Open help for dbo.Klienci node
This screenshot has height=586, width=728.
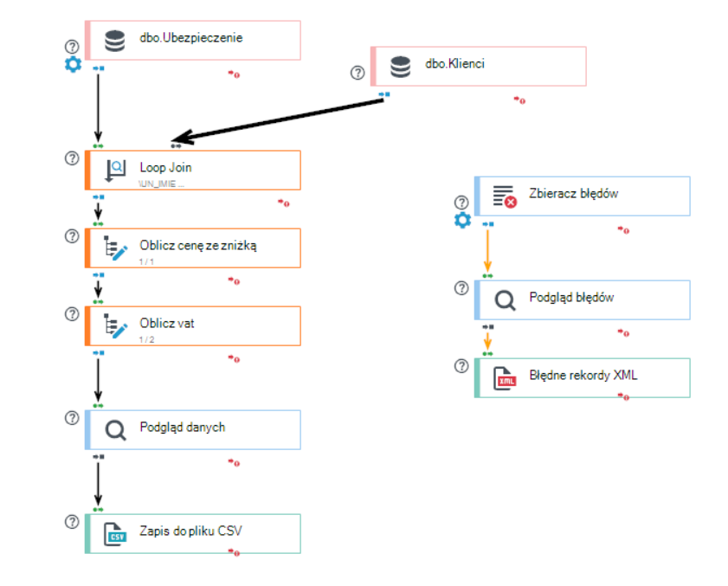click(x=358, y=73)
